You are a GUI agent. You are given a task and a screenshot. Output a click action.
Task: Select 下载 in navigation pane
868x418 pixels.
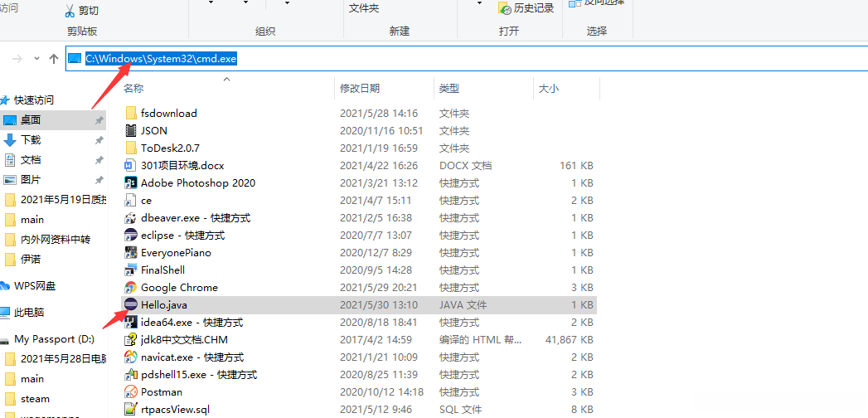tap(31, 140)
